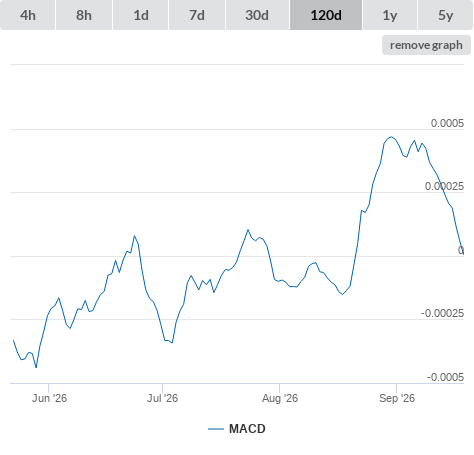
Task: Click the Jun '26 axis label
Action: tap(49, 398)
